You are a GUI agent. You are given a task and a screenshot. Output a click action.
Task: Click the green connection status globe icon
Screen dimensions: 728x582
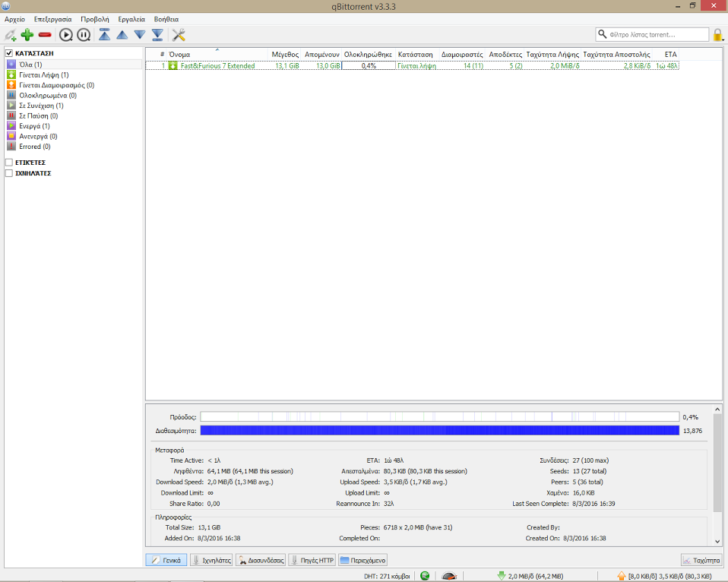[x=425, y=576]
